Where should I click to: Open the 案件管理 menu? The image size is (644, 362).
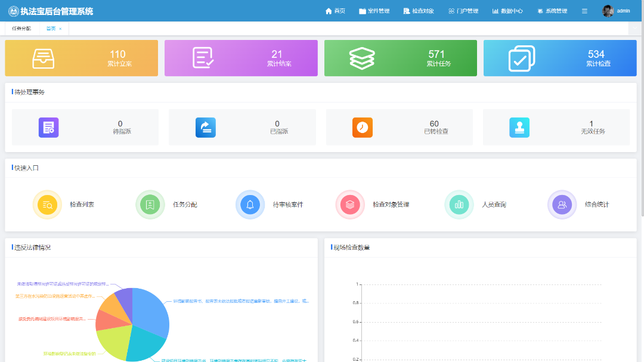coord(374,11)
